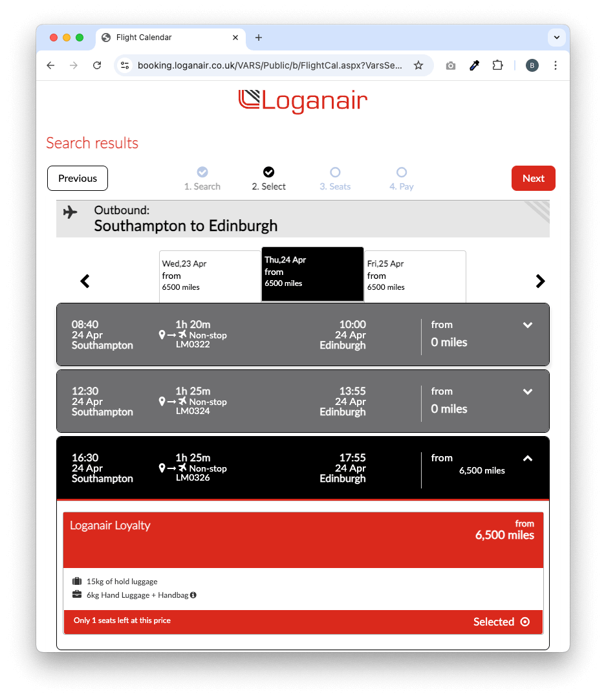Click the camera icon in toolbar
This screenshot has width=606, height=700.
451,65
